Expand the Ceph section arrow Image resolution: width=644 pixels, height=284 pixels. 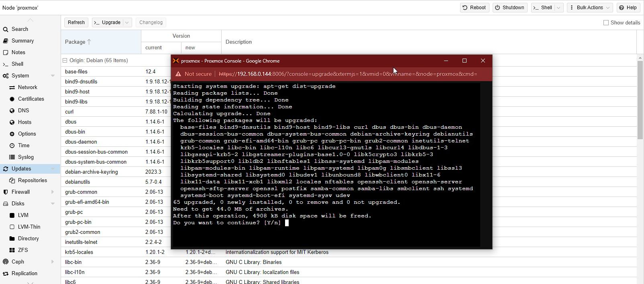53,262
